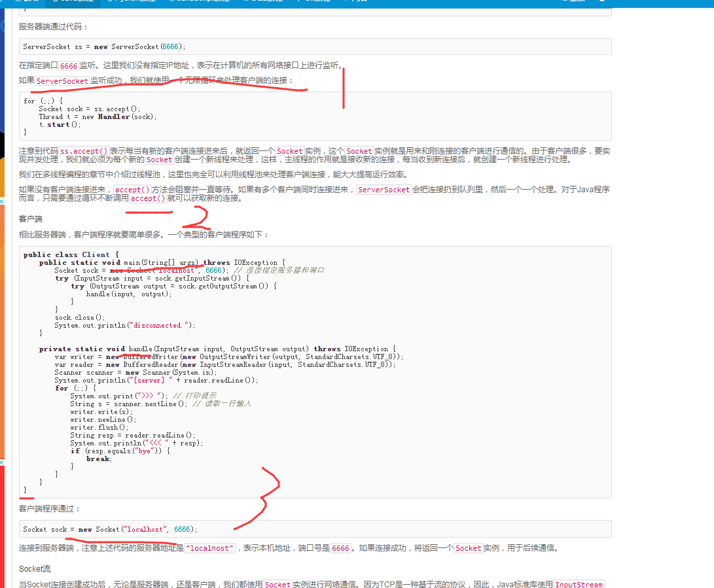Image resolution: width=714 pixels, height=588 pixels.
Task: Click inline code 'InputStream' on the bottom line
Action: coord(579,584)
